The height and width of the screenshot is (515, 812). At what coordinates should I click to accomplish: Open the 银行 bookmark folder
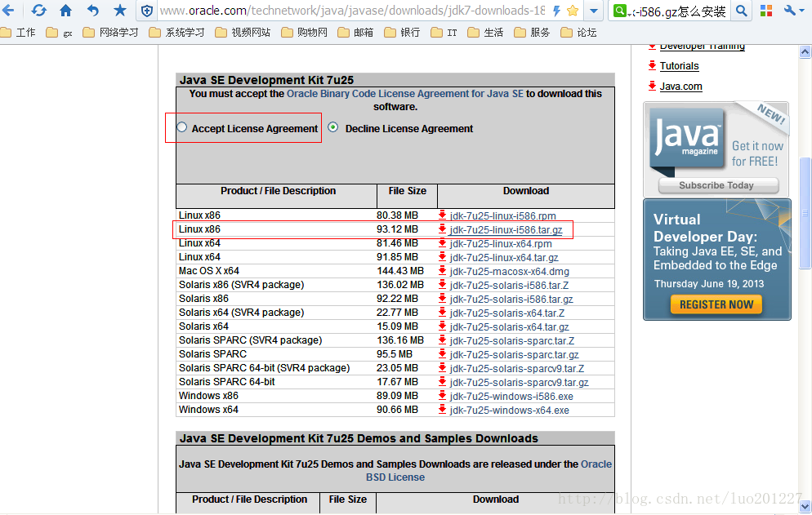click(x=403, y=33)
